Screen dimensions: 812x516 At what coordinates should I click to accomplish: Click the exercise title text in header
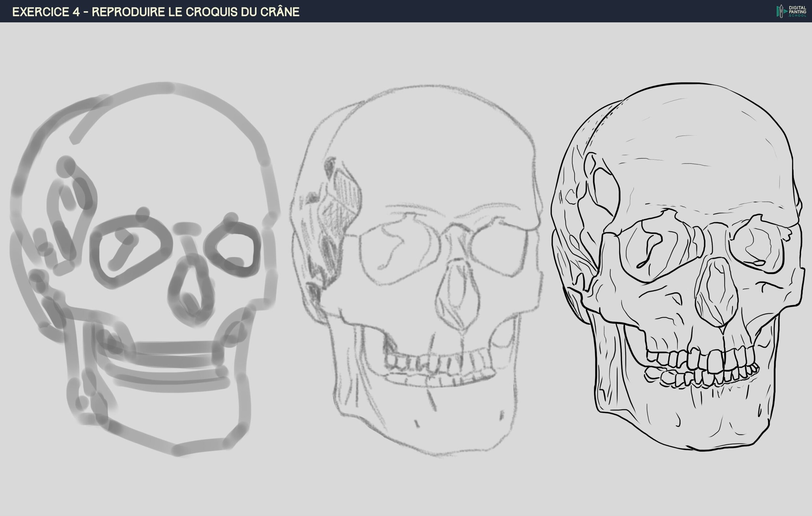156,12
